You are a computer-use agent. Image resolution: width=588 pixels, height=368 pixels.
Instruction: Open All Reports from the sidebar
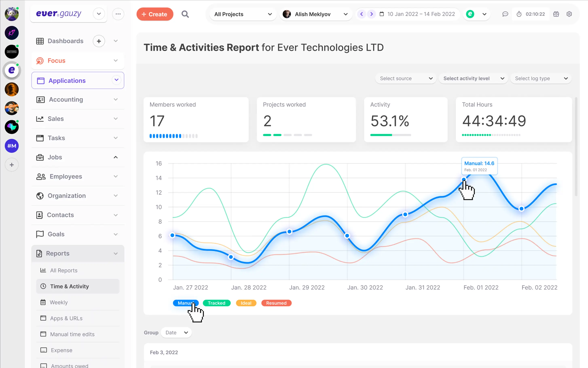point(63,270)
